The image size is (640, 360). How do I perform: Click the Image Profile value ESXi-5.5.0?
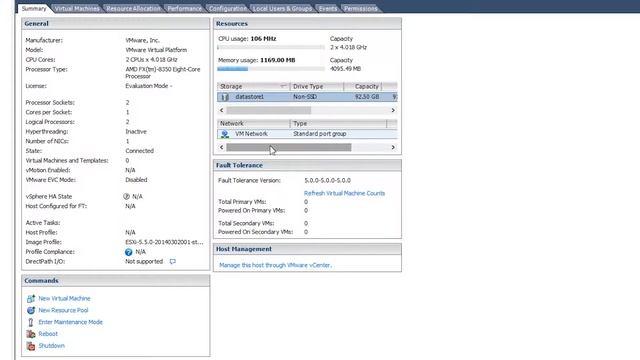164,242
